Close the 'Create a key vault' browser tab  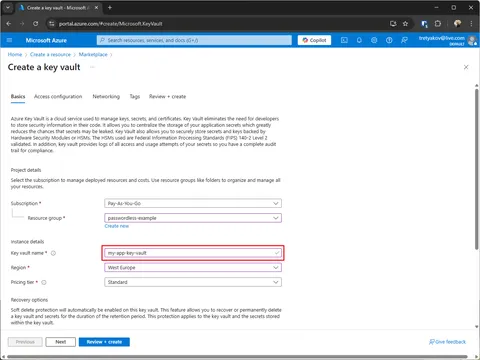(96, 7)
